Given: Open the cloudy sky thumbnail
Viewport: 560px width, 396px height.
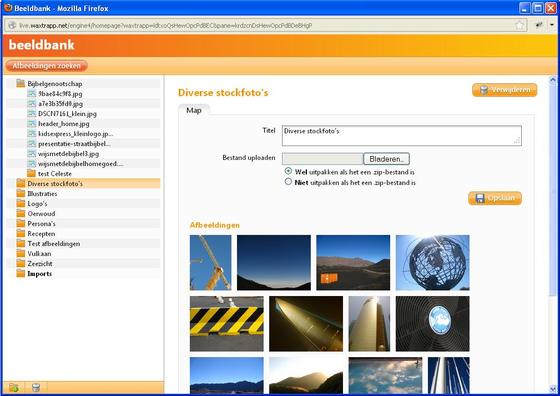Looking at the screenshot, I should [x=385, y=375].
